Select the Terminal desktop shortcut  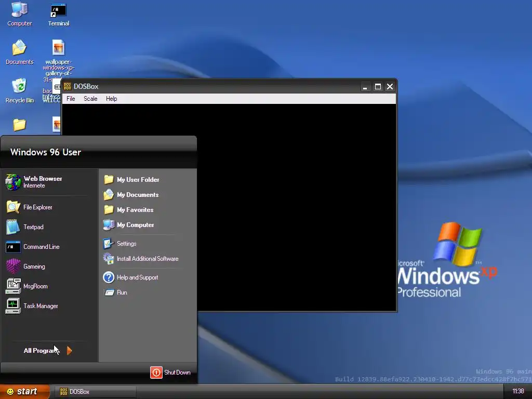click(58, 15)
